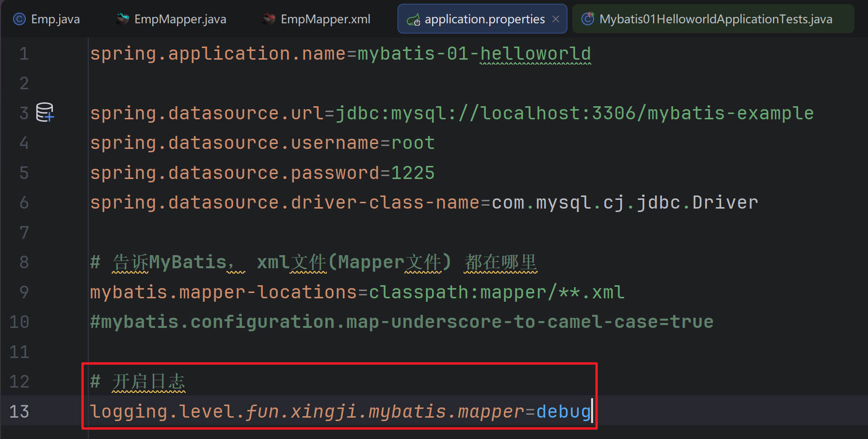Click the password value 1225
The image size is (868, 439).
pyautogui.click(x=413, y=173)
